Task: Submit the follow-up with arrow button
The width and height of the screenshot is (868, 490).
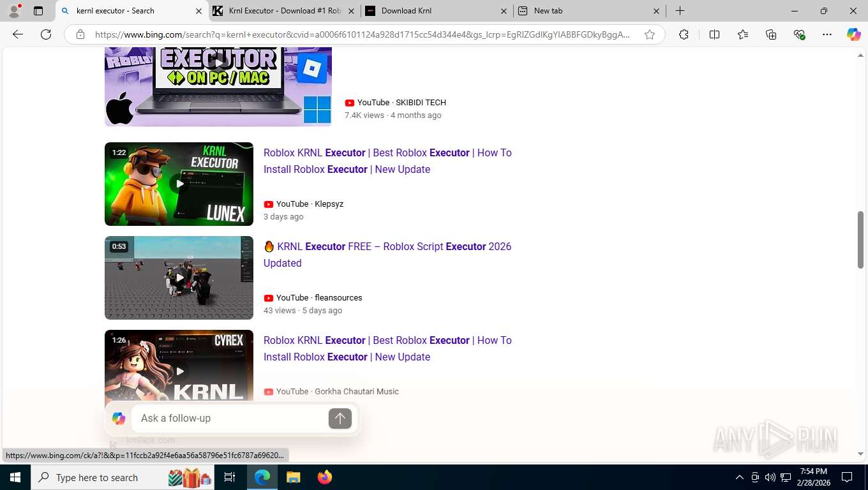Action: [x=340, y=419]
